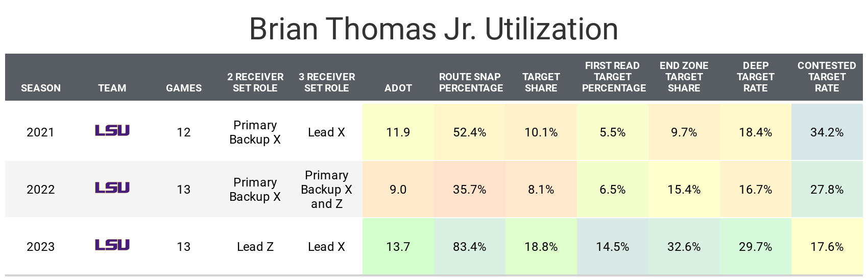868x280 pixels.
Task: Click the Contested Target Rate header
Action: click(x=827, y=77)
